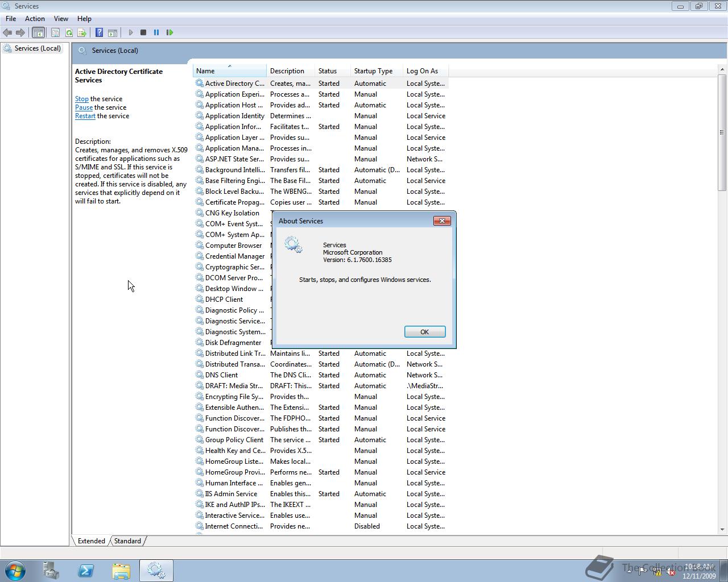Click gear icon beside Group Policy Client
The image size is (728, 582).
(x=200, y=439)
